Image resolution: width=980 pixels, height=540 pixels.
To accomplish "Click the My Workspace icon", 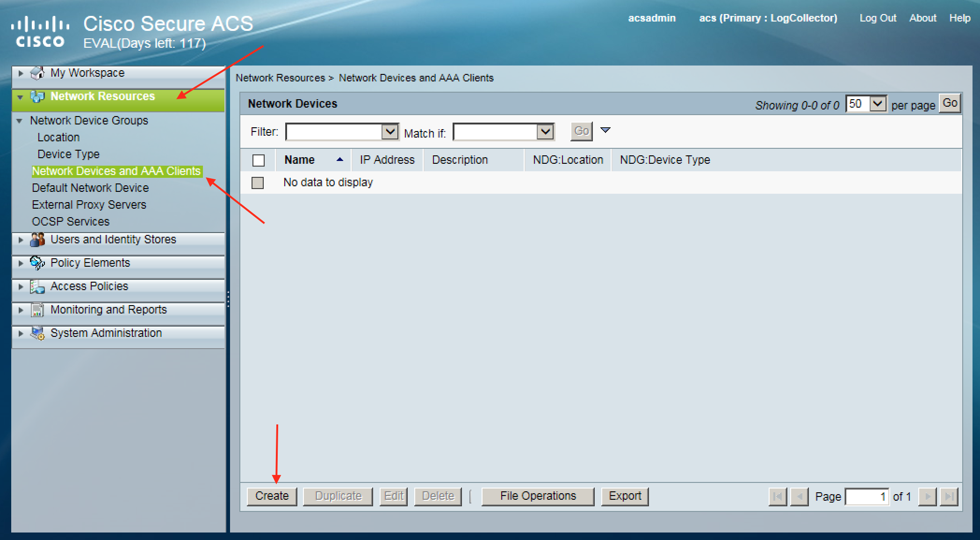I will [37, 73].
